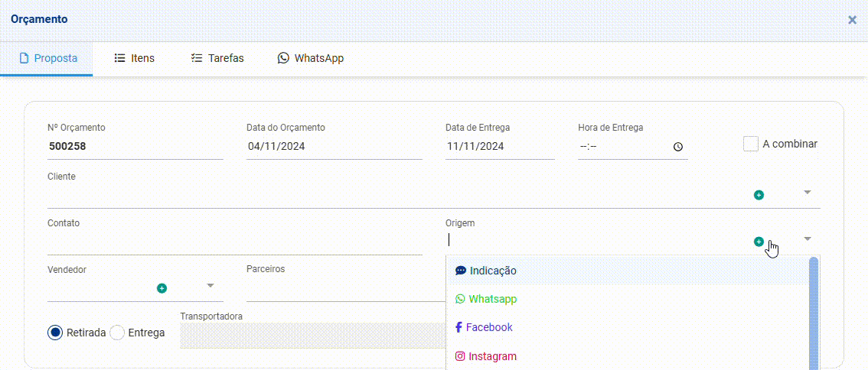Open the Tarefas tab

pos(217,58)
